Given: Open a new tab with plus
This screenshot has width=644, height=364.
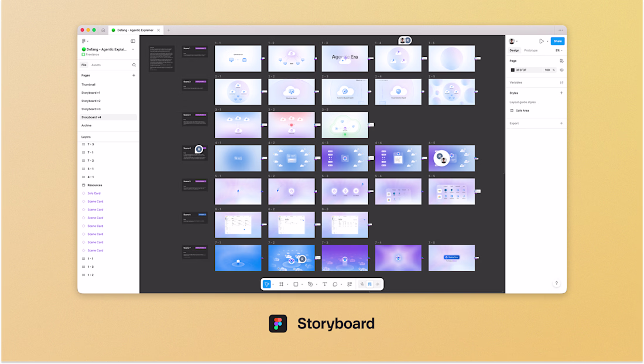Looking at the screenshot, I should [169, 30].
